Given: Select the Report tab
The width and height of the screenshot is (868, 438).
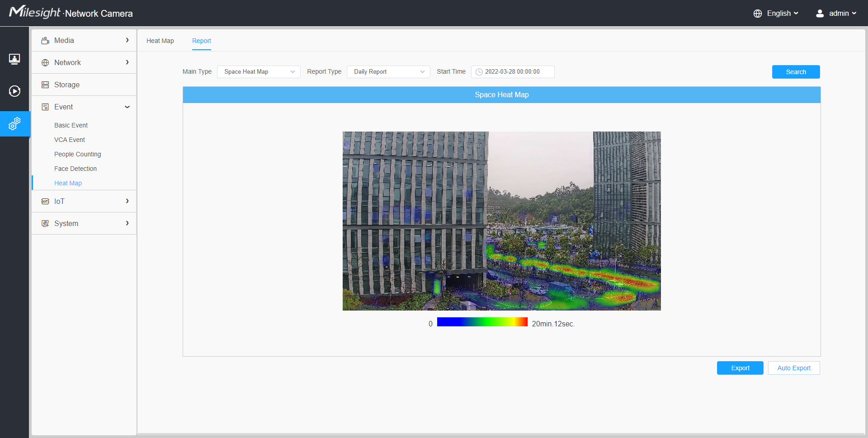Looking at the screenshot, I should pyautogui.click(x=202, y=41).
